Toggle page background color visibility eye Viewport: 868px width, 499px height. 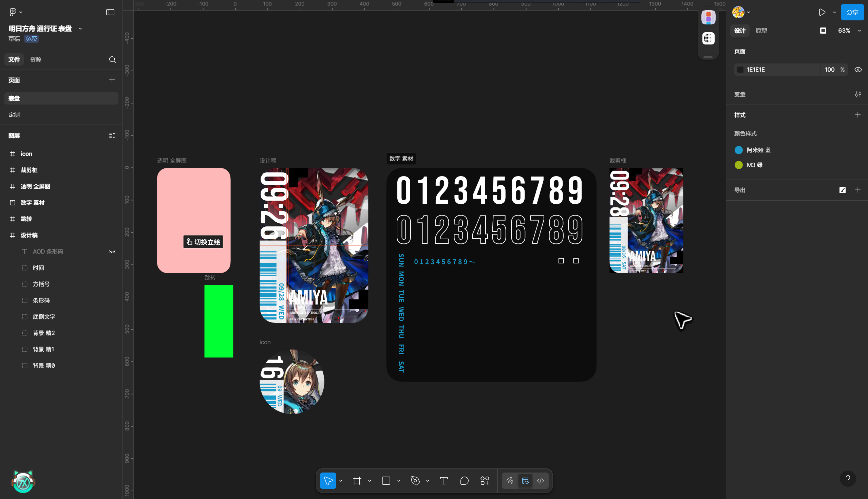click(x=858, y=70)
